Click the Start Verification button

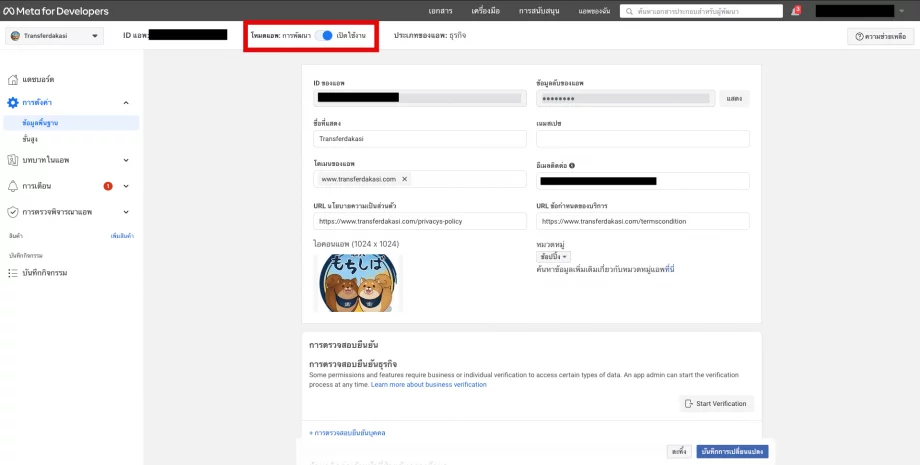716,403
